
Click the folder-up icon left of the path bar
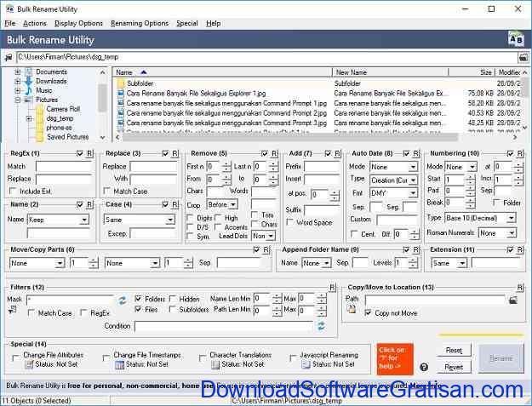click(9, 57)
